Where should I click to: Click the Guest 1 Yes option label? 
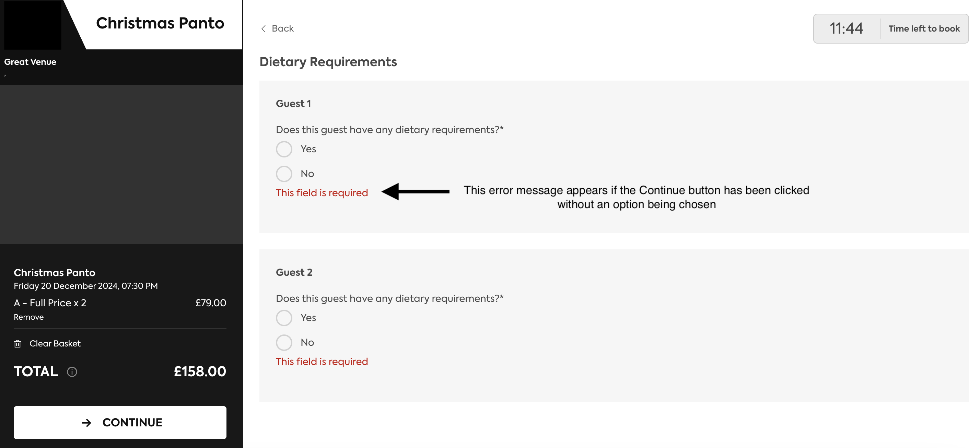click(x=308, y=149)
